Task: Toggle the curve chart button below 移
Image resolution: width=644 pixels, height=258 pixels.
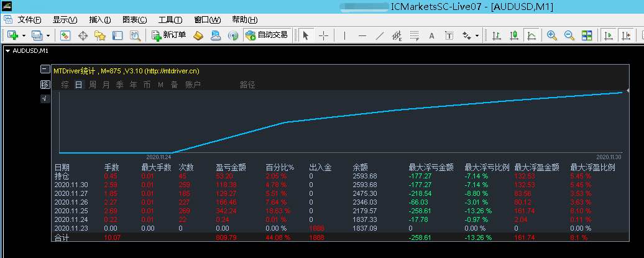Action: point(45,99)
